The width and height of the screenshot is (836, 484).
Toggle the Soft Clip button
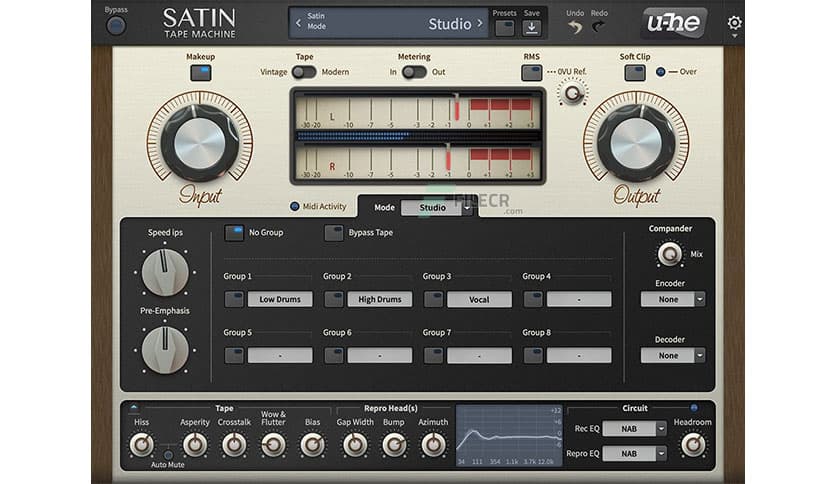coord(635,73)
